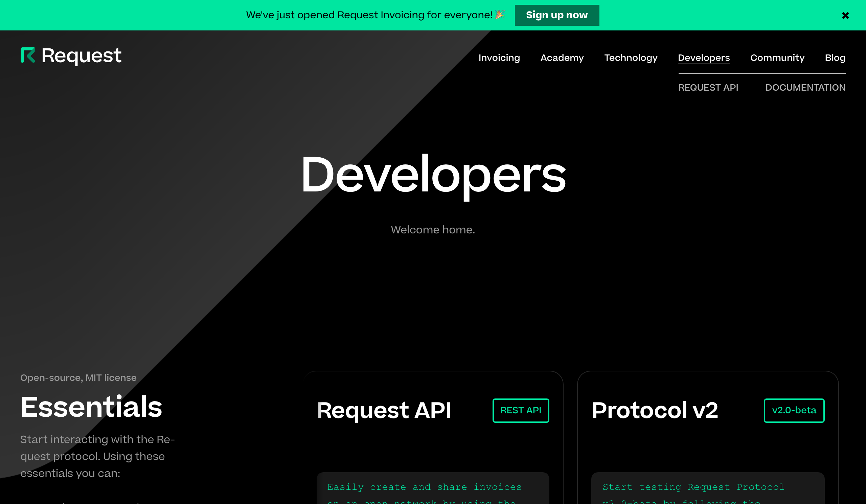The height and width of the screenshot is (504, 866).
Task: Click the Sign up now button
Action: click(557, 15)
